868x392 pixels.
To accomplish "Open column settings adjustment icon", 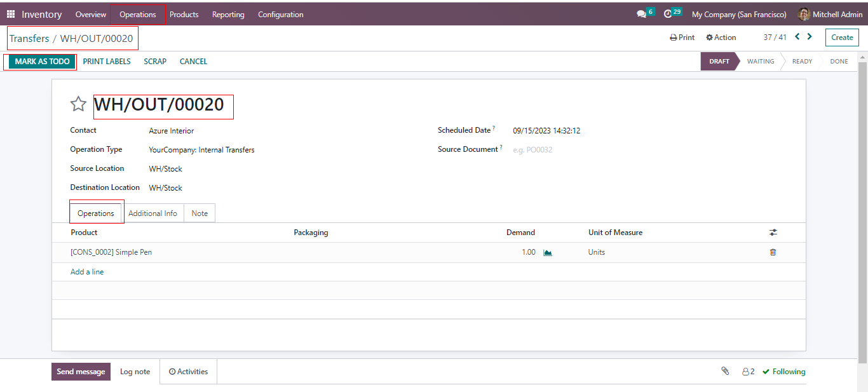I will [x=773, y=233].
